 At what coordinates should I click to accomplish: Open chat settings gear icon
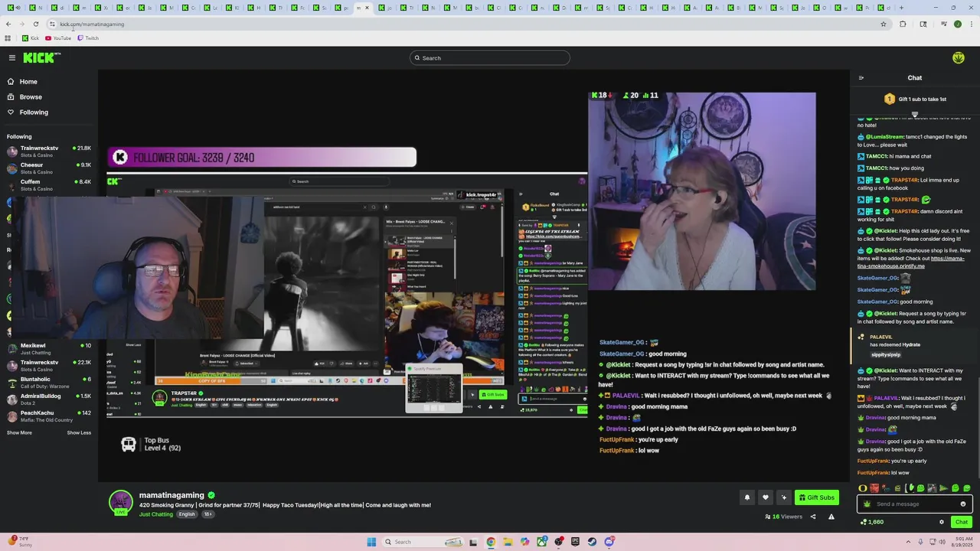point(942,522)
